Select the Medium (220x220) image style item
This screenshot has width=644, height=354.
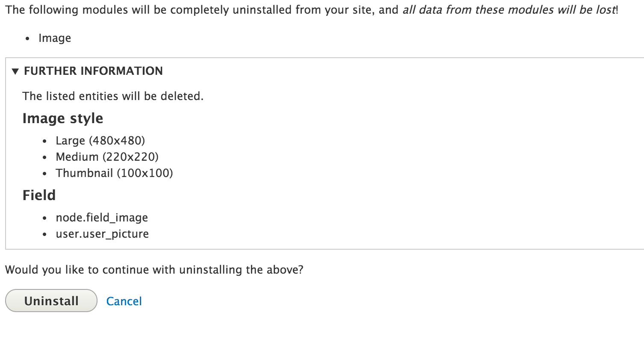point(107,157)
